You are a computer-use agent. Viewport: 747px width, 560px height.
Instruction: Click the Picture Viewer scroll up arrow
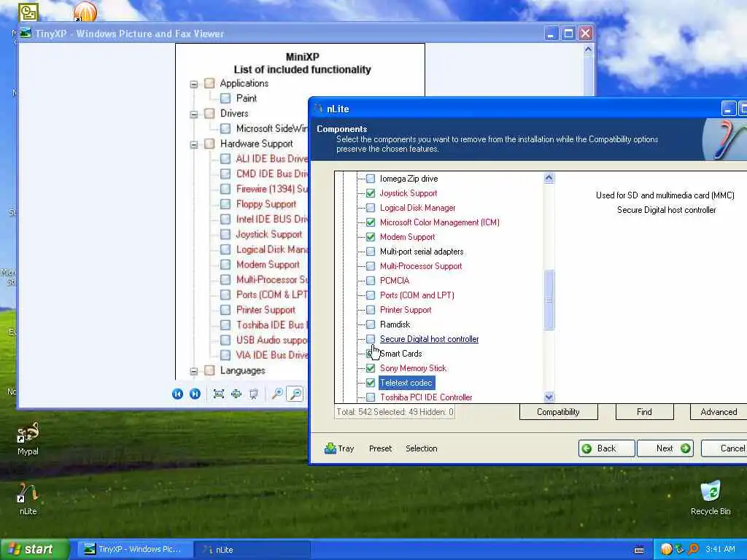pyautogui.click(x=589, y=50)
